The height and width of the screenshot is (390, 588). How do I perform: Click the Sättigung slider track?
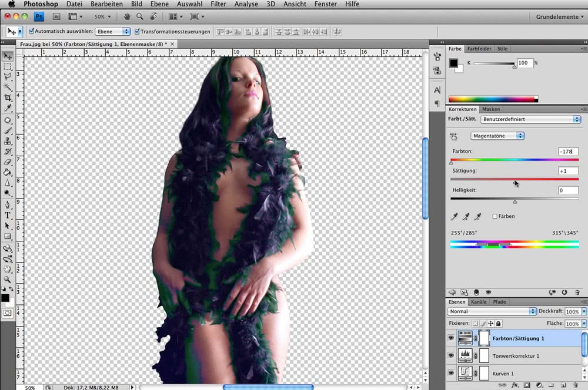pyautogui.click(x=514, y=179)
